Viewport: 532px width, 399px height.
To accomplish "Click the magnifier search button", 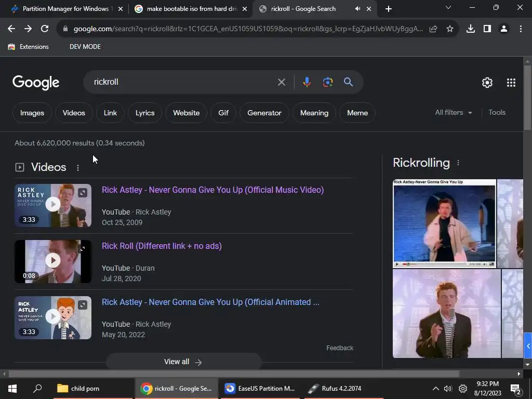I will coord(349,82).
